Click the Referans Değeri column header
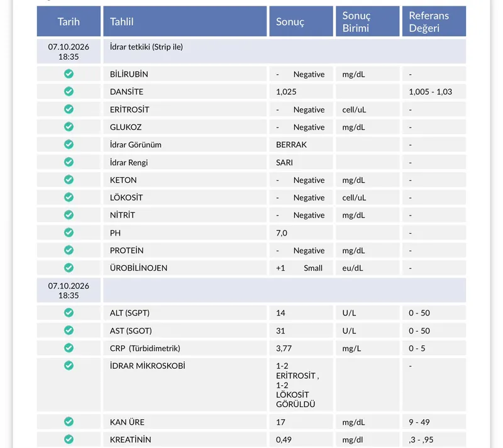 tap(434, 21)
